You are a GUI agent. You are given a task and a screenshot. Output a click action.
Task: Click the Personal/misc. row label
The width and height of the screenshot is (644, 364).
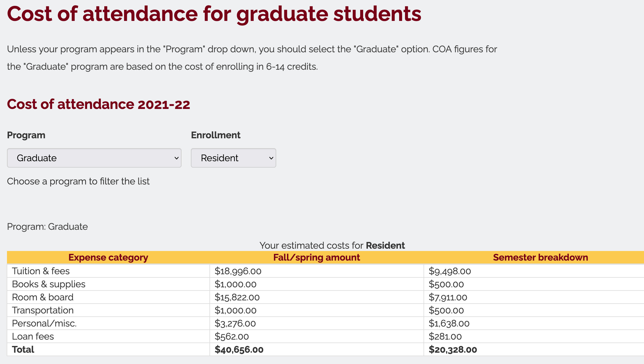tap(44, 323)
